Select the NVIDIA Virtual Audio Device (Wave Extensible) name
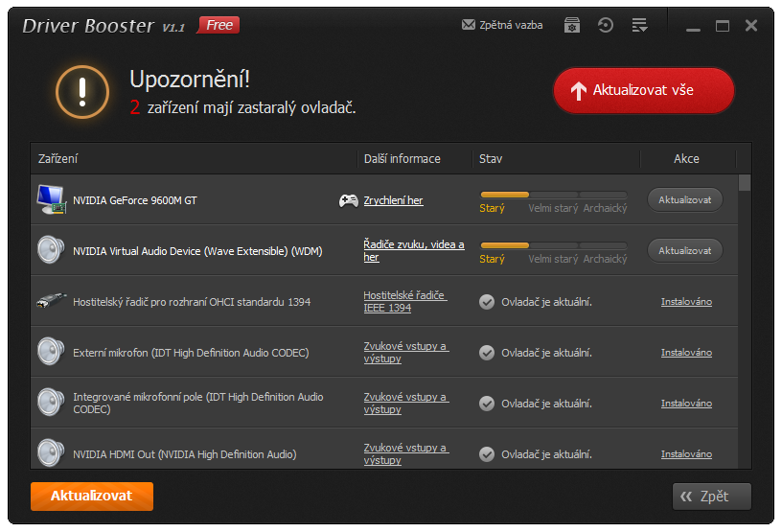Viewport: 782px width, 532px height. (x=197, y=251)
